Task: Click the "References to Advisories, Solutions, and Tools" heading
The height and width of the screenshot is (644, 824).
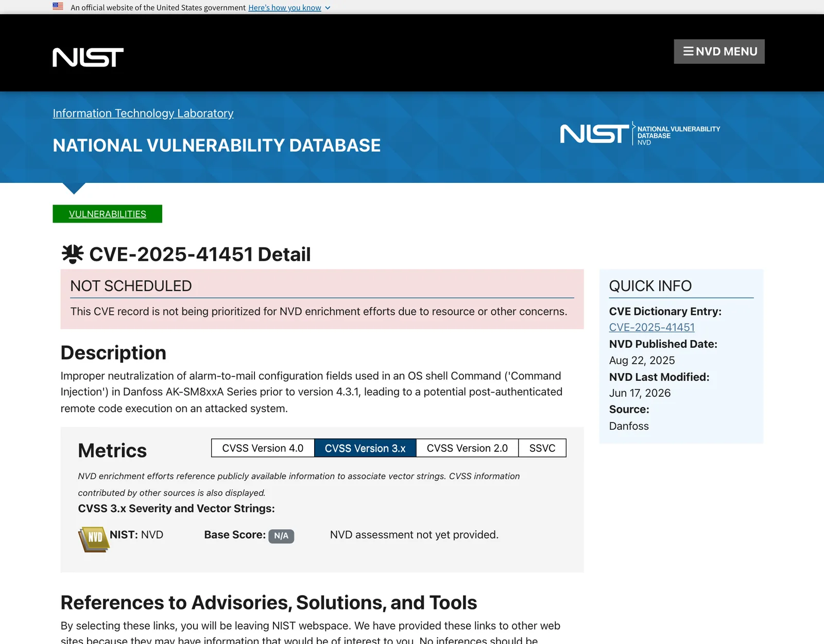Action: coord(269,603)
